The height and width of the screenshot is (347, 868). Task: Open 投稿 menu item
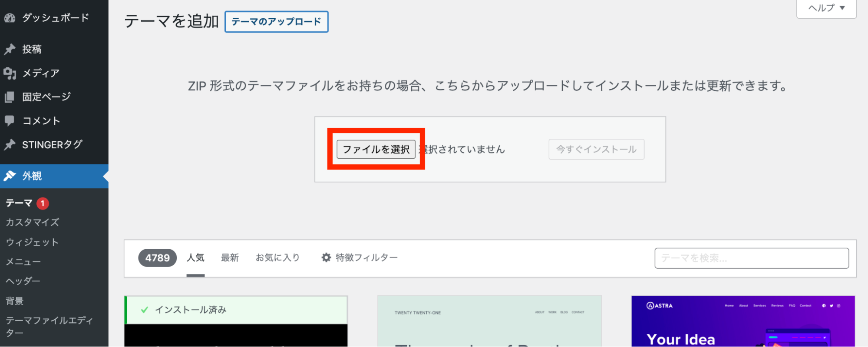pos(54,49)
